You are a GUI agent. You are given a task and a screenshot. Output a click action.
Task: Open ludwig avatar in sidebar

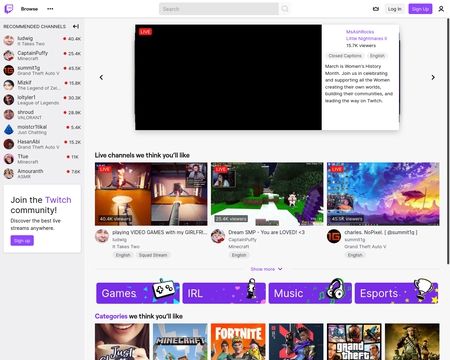click(x=9, y=41)
